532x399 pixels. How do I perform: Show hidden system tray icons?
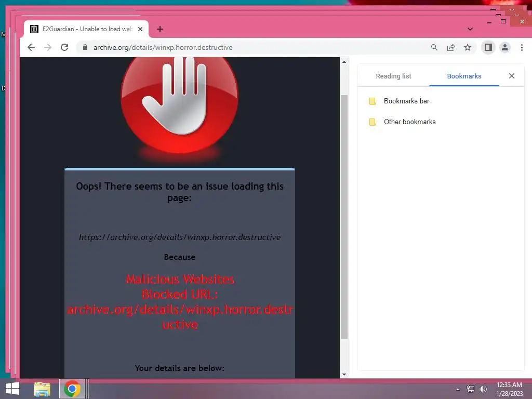pyautogui.click(x=458, y=389)
